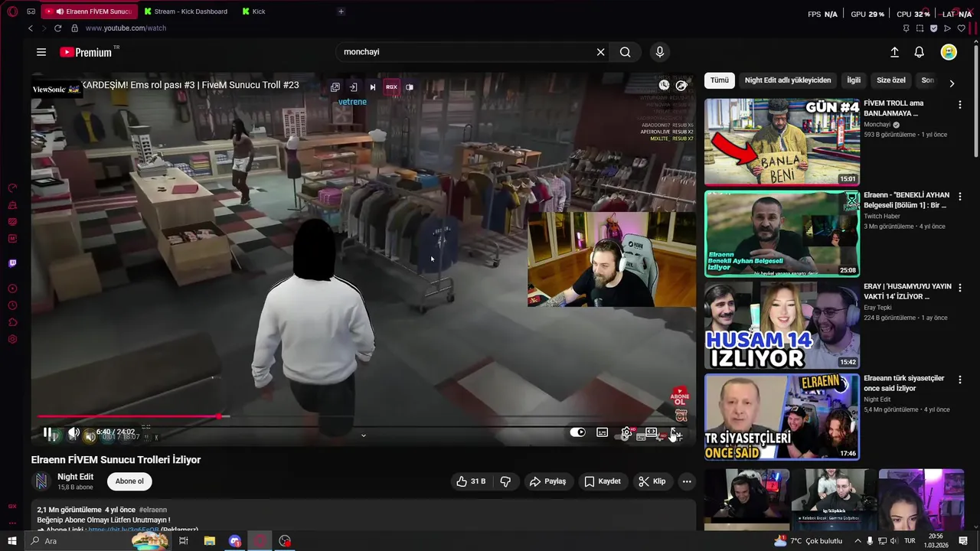Seek using the red video progress bar

click(x=363, y=416)
